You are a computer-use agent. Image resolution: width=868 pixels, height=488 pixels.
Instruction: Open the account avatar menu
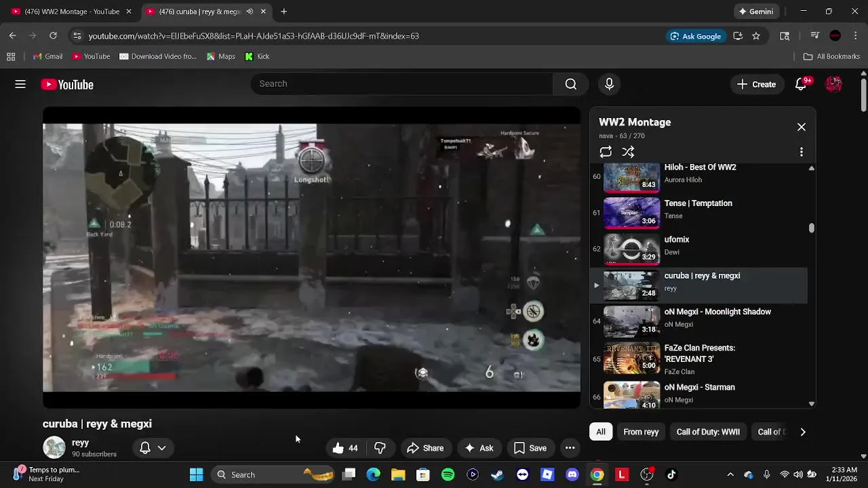click(833, 84)
